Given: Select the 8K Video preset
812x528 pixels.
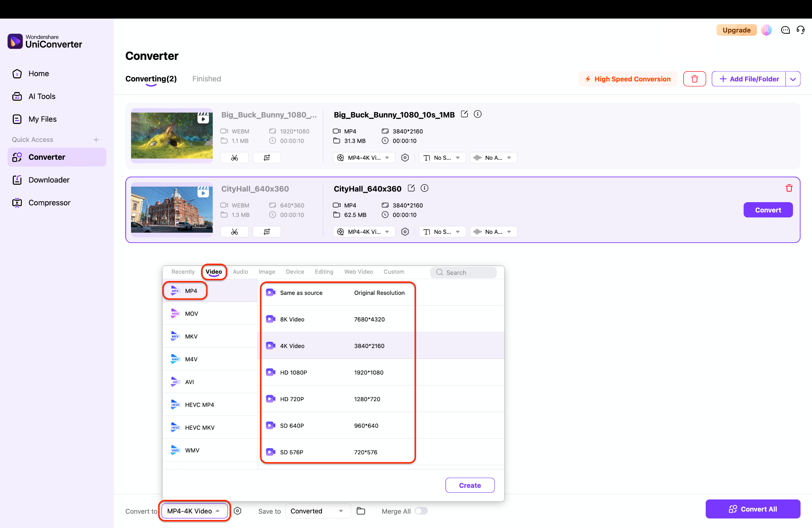Looking at the screenshot, I should point(381,319).
